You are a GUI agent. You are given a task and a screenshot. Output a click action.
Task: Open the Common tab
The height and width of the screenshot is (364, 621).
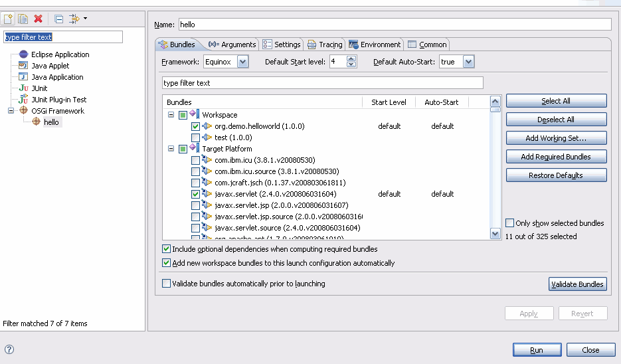427,45
